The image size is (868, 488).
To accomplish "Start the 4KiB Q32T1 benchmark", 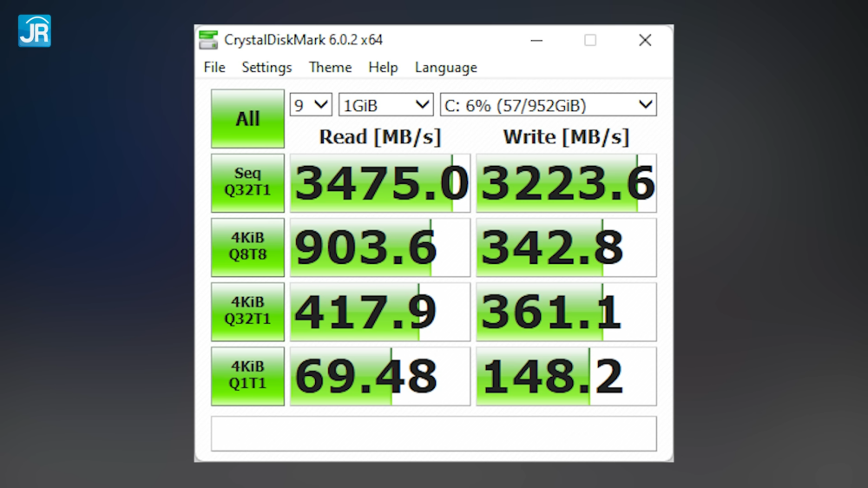I will coord(247,312).
